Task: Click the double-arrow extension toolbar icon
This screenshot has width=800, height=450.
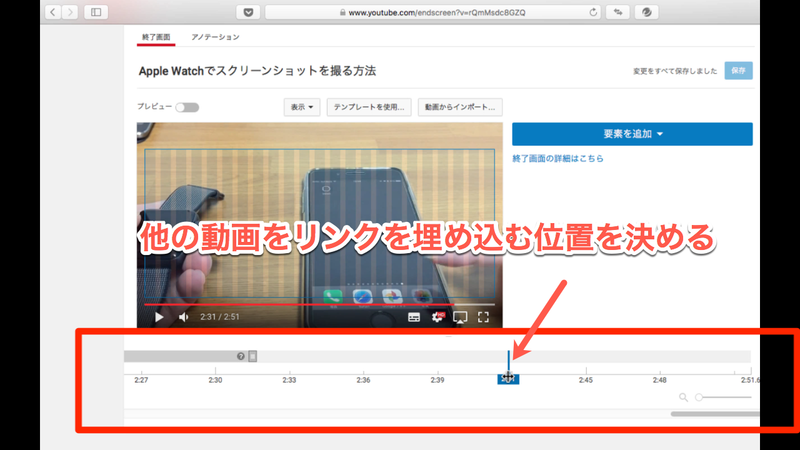Action: pyautogui.click(x=618, y=12)
